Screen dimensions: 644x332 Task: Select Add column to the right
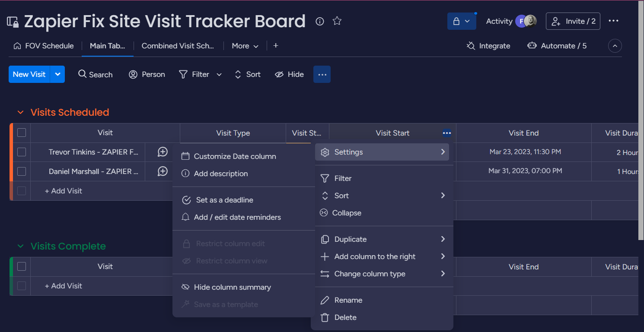[382, 256]
